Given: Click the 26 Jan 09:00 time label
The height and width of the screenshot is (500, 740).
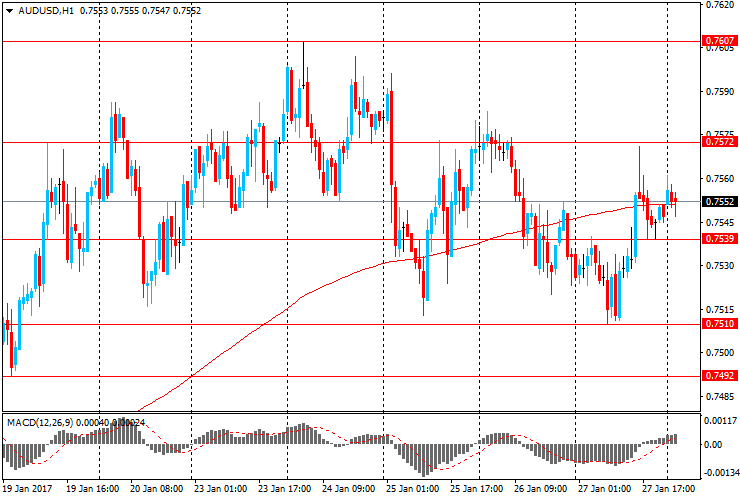Looking at the screenshot, I should pos(541,490).
